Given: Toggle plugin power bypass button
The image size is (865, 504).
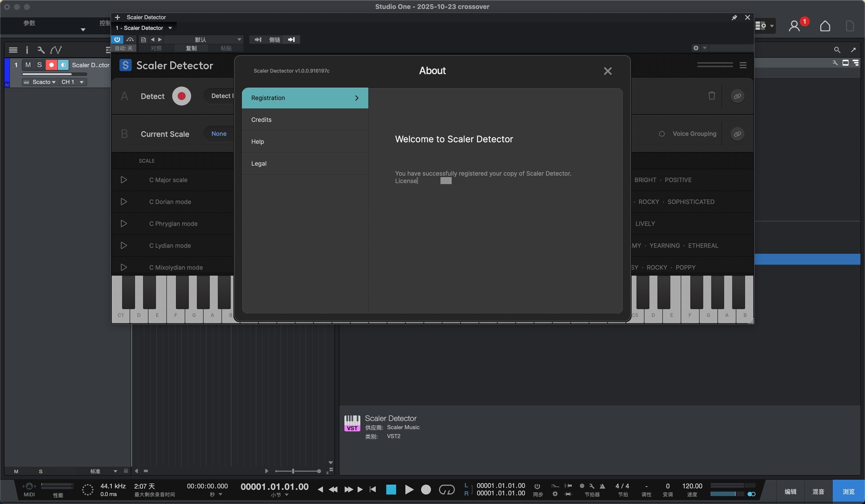Looking at the screenshot, I should tap(117, 40).
